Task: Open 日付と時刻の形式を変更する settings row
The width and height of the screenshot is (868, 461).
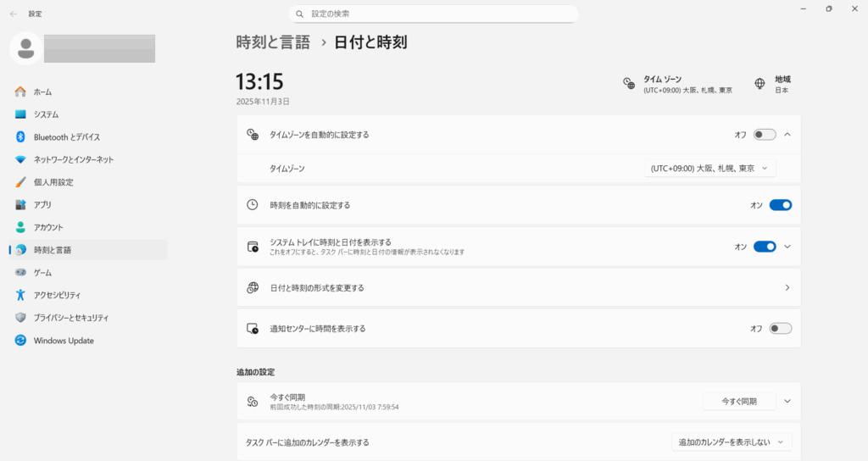Action: click(x=518, y=288)
